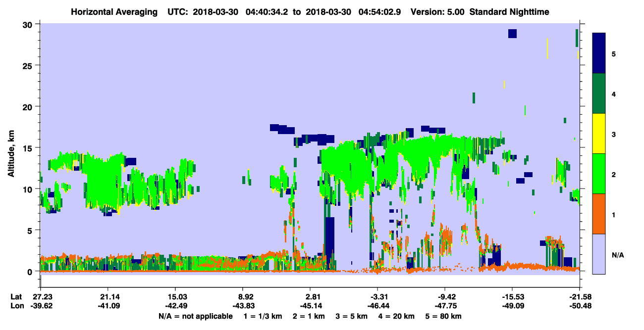Image resolution: width=644 pixels, height=330 pixels.
Task: Click the '1 = 1/3 km' legend entry
Action: [x=264, y=316]
